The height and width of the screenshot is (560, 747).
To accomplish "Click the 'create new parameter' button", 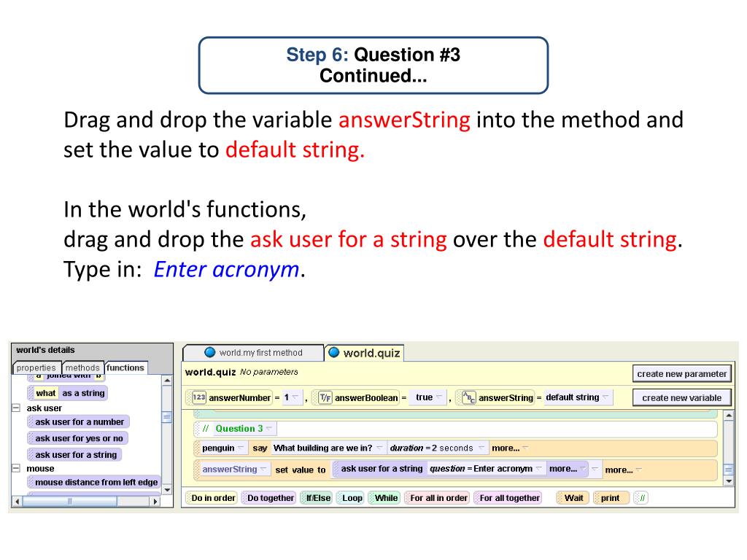I will 682,374.
